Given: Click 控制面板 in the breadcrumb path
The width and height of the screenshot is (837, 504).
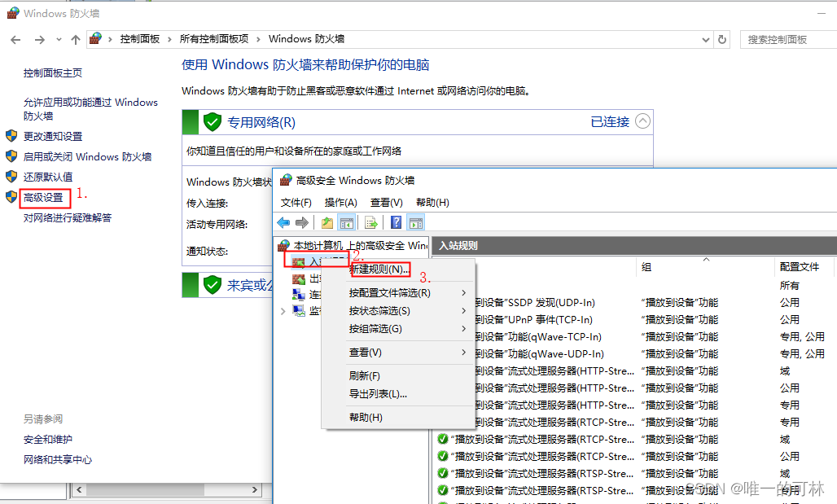Looking at the screenshot, I should 140,39.
